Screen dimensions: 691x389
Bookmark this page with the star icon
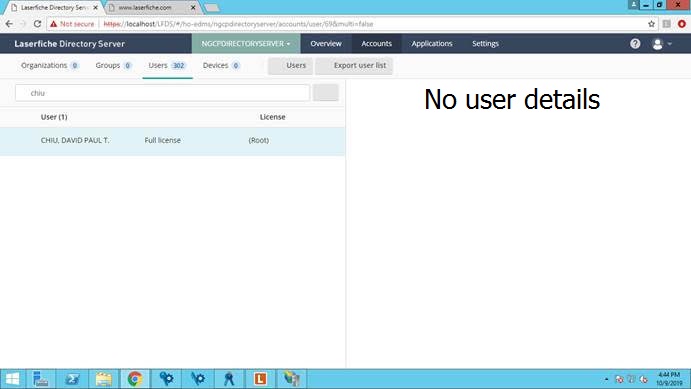tap(651, 24)
